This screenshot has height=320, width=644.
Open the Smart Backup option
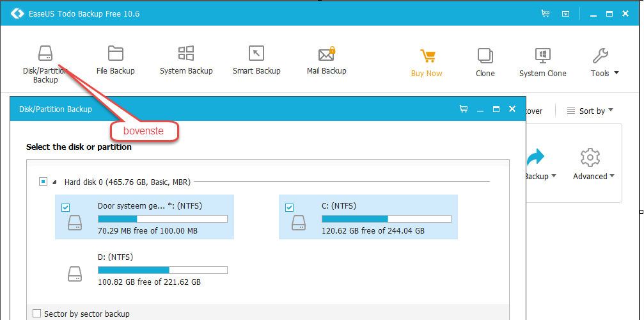pyautogui.click(x=256, y=60)
